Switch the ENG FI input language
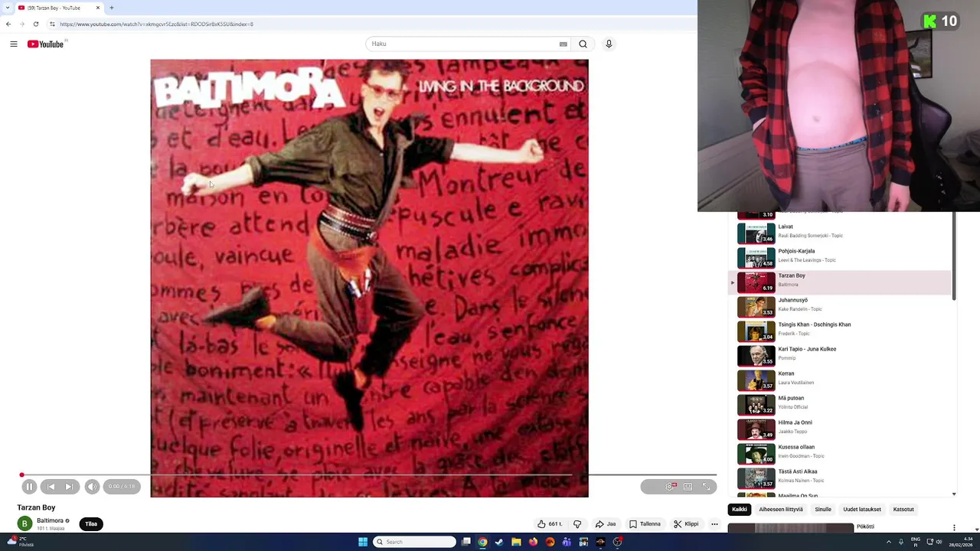The width and height of the screenshot is (980, 551). point(915,542)
